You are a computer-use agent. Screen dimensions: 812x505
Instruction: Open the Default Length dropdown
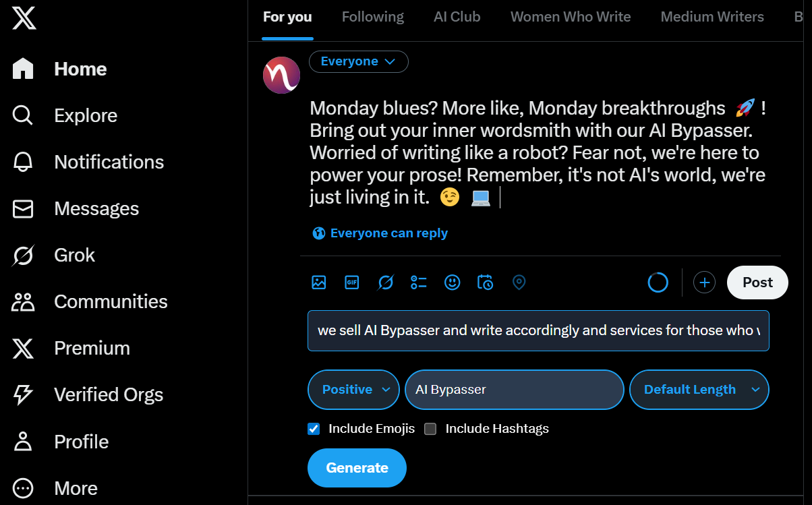(699, 389)
